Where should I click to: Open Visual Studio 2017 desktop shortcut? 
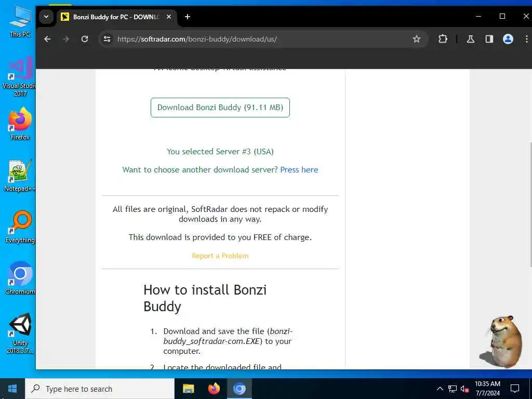(20, 77)
